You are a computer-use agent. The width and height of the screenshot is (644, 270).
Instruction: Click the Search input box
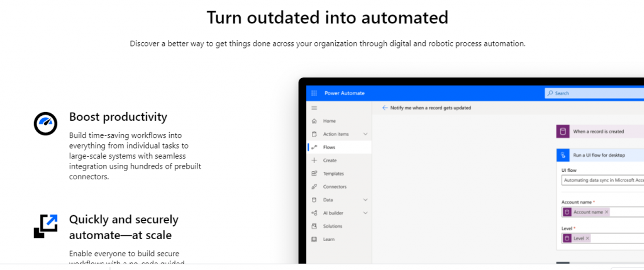pos(594,93)
